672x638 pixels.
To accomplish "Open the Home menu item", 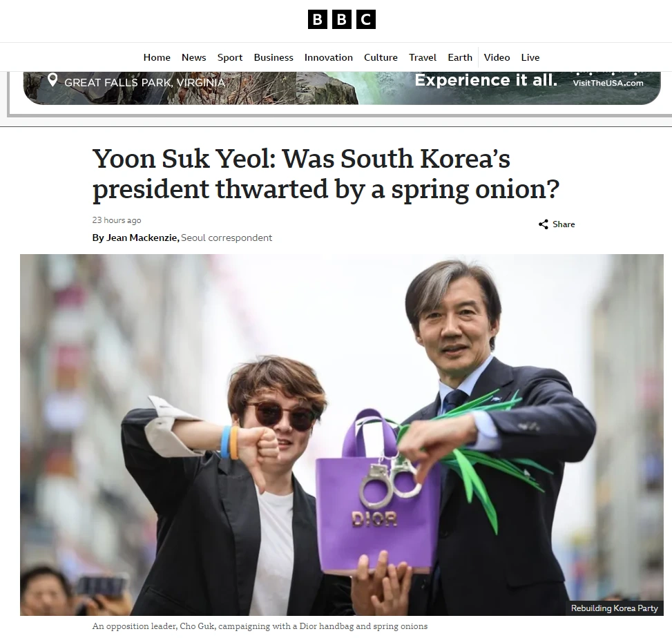I will point(157,57).
